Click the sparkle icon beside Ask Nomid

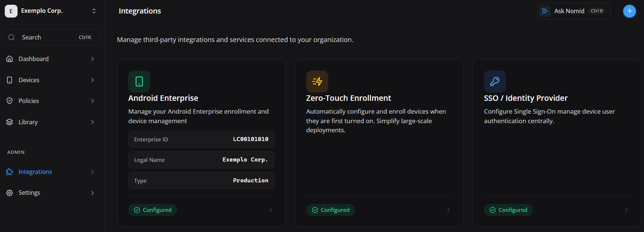point(545,11)
